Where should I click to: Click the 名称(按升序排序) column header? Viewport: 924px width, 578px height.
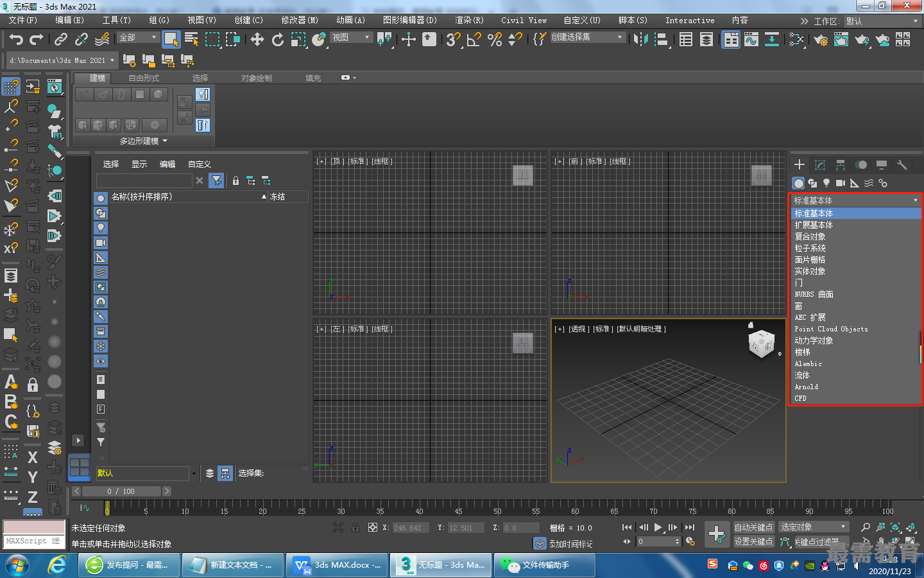[x=189, y=197]
